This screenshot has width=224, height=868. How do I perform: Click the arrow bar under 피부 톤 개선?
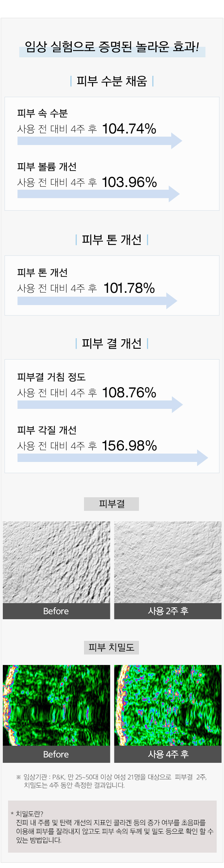pyautogui.click(x=97, y=301)
